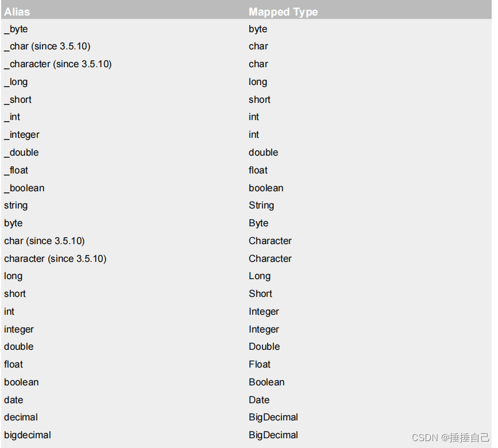Click the character (since 3.5.10) alias row
The height and width of the screenshot is (448, 498).
point(55,258)
